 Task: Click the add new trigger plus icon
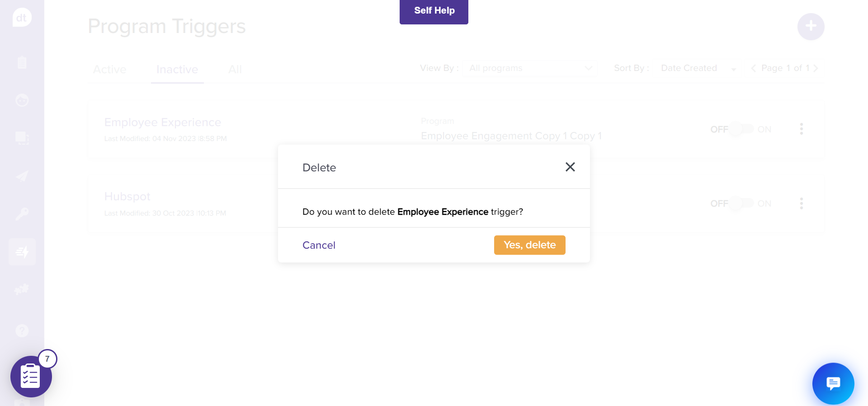pos(811,27)
